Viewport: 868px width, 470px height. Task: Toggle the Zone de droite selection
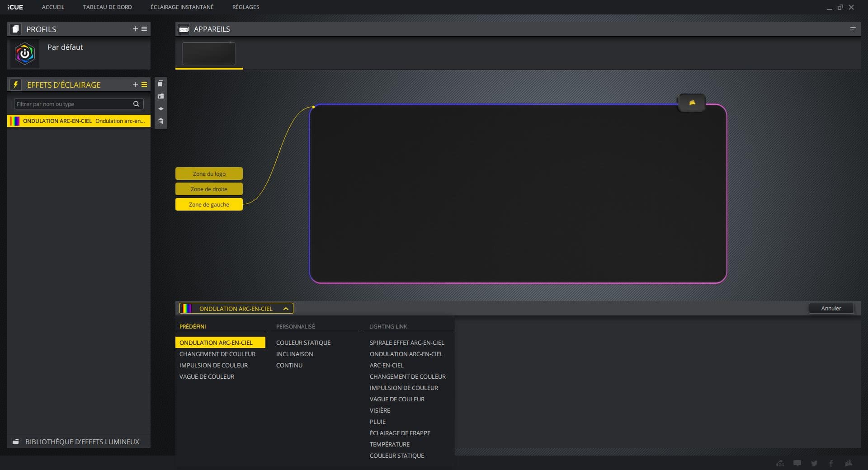click(209, 189)
